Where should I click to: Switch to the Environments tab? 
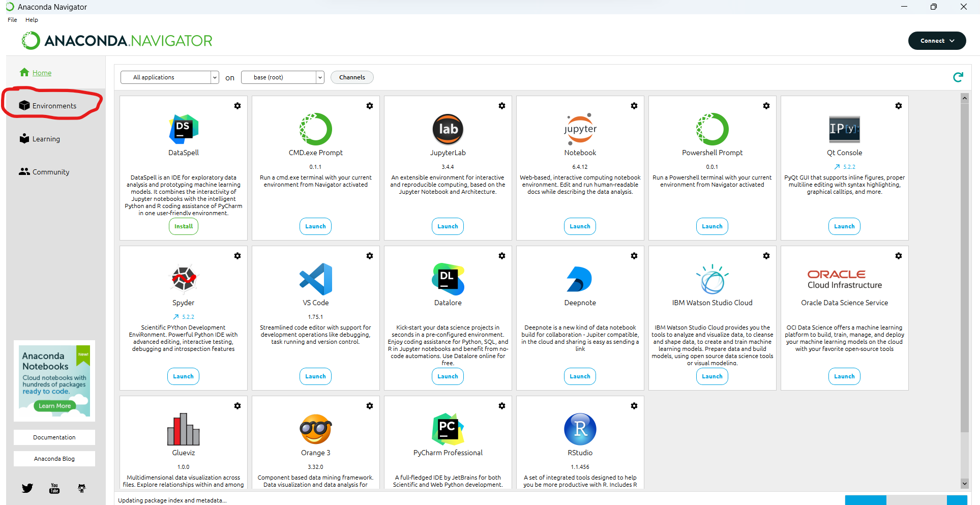pos(54,106)
